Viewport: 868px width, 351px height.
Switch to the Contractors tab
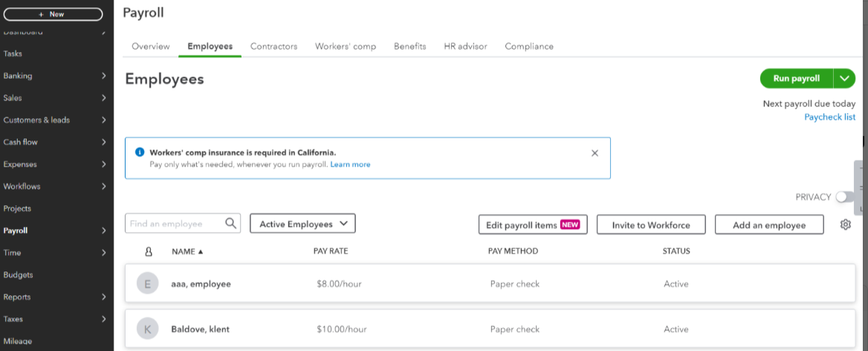pyautogui.click(x=273, y=46)
